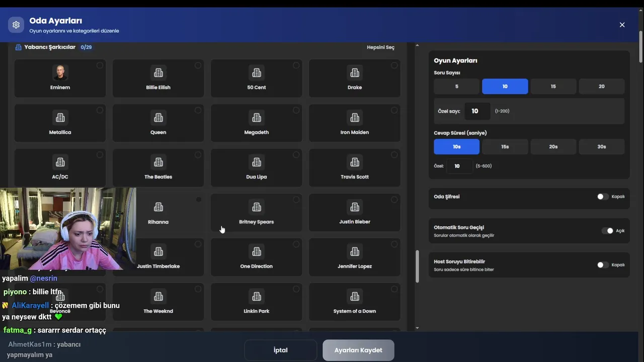This screenshot has height=362, width=644.
Task: Select 15 questions option
Action: 553,86
